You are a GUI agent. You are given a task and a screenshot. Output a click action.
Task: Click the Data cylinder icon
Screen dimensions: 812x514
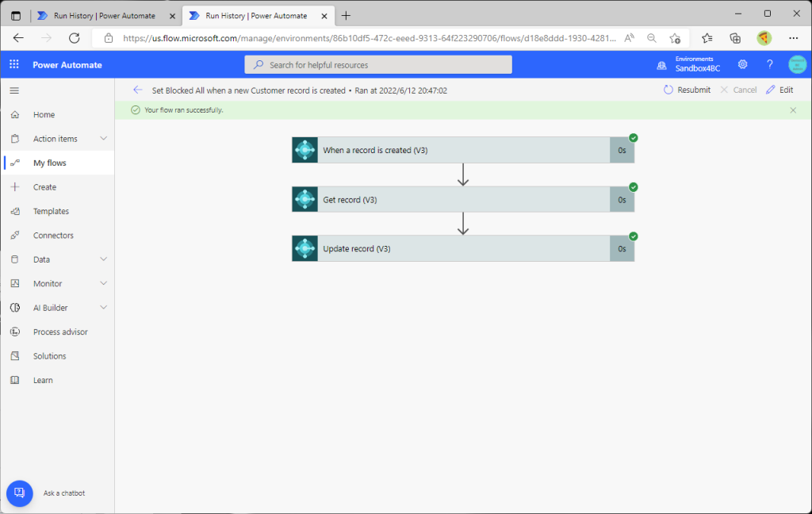click(15, 259)
